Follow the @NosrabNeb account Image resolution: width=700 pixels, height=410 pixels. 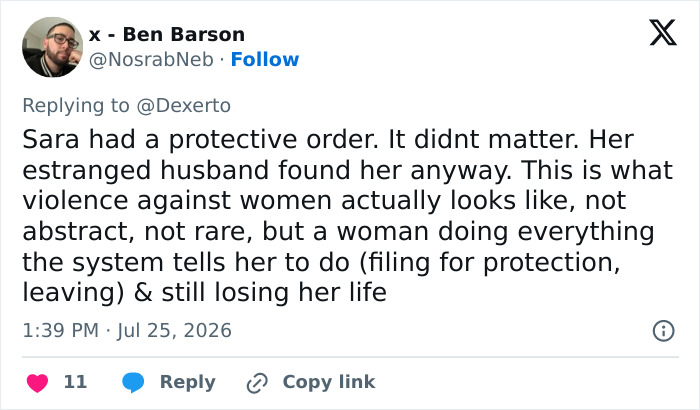coord(265,59)
